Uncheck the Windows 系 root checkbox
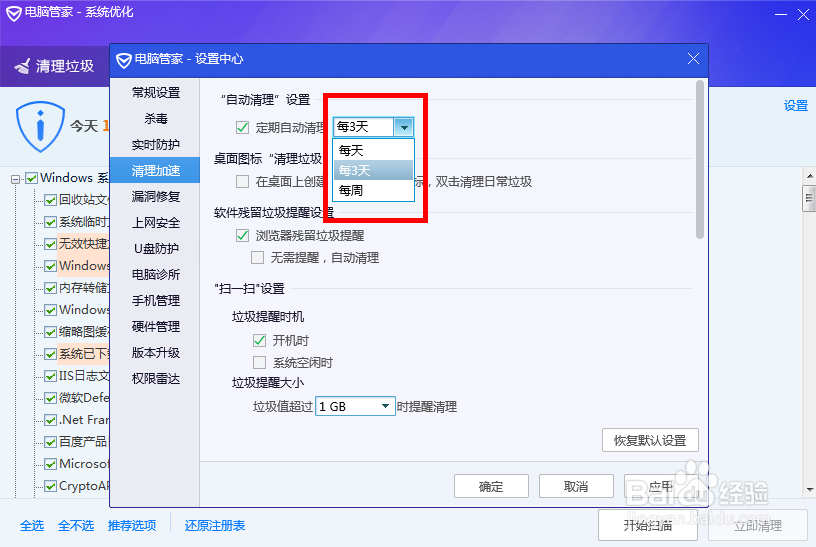 (32, 178)
